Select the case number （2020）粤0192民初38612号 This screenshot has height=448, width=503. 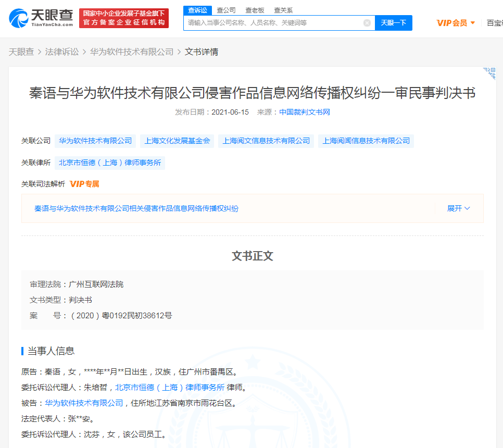tap(120, 316)
